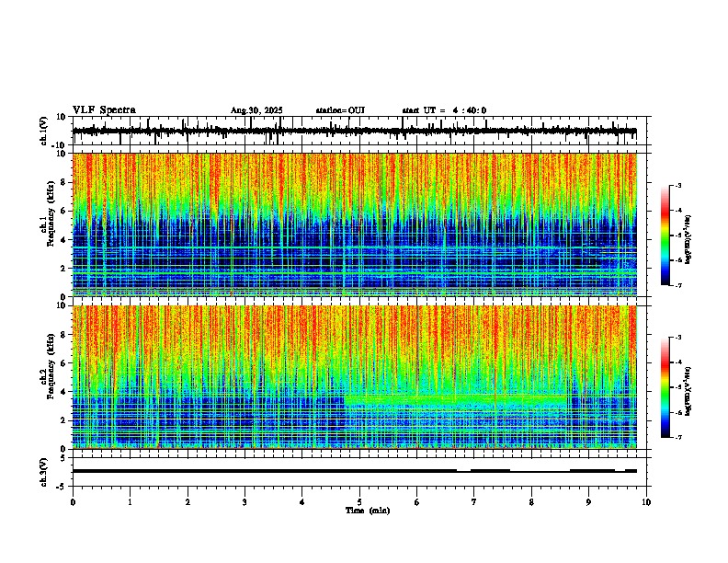Image resolution: width=728 pixels, height=563 pixels.
Task: Click the "-3" label on ch.1 color bar
Action: click(x=677, y=186)
